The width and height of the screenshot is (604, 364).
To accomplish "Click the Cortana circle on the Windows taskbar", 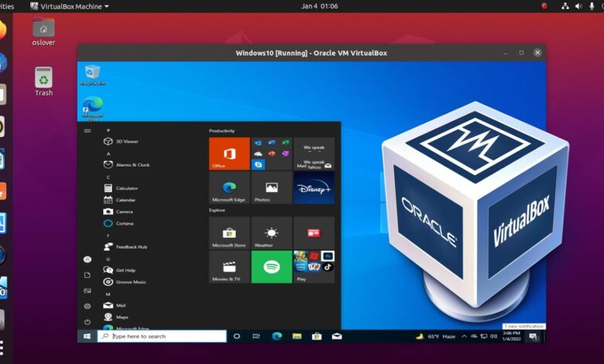I will pos(237,336).
